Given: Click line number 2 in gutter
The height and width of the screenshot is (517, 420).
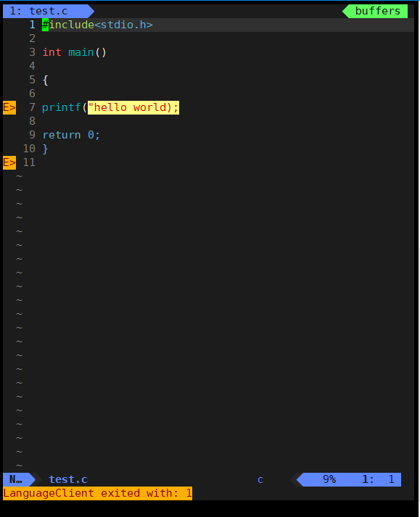Looking at the screenshot, I should (x=32, y=38).
